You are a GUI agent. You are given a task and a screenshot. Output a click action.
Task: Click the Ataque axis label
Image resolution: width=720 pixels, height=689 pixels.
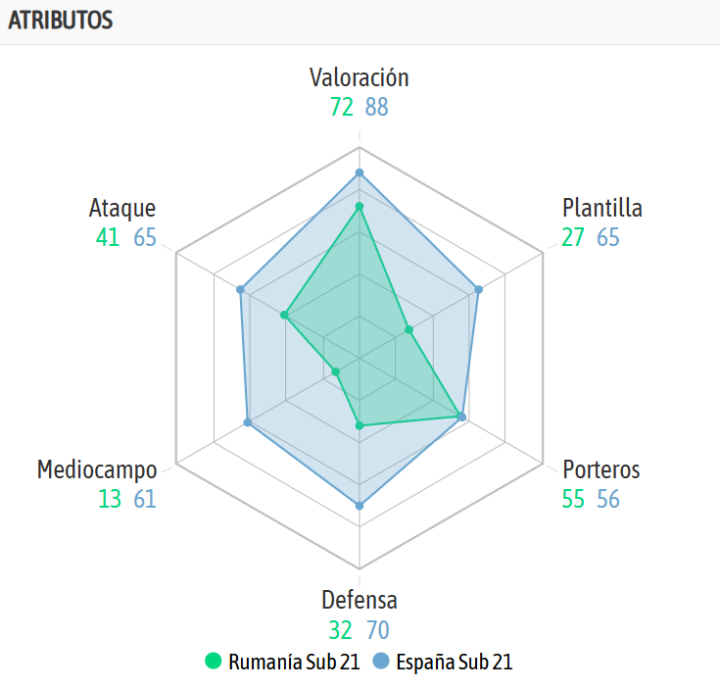[x=122, y=208]
